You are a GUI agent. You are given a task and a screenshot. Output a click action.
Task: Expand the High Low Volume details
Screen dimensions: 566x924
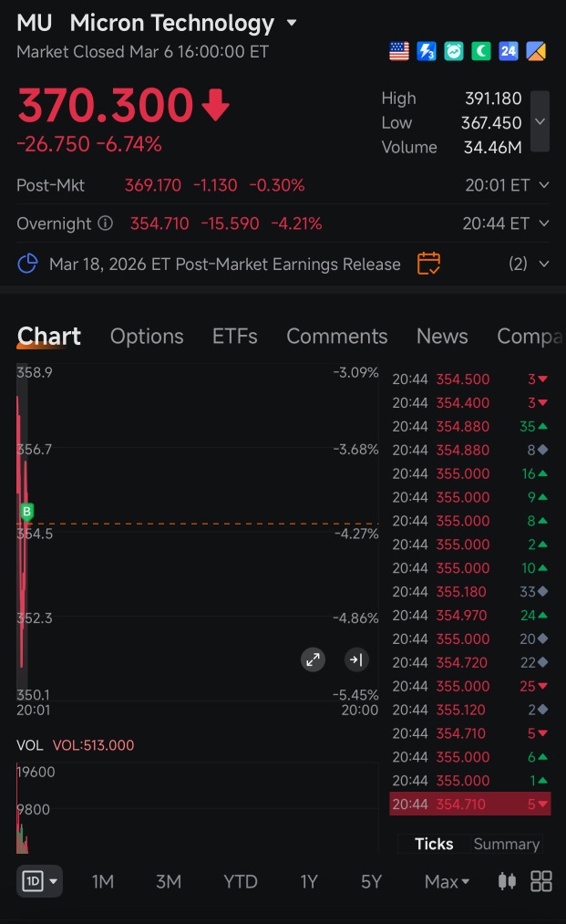pyautogui.click(x=540, y=121)
